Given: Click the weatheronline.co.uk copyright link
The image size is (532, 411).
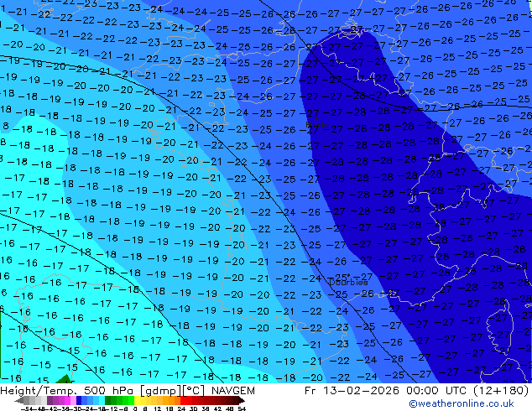Looking at the screenshot, I should (x=461, y=403).
